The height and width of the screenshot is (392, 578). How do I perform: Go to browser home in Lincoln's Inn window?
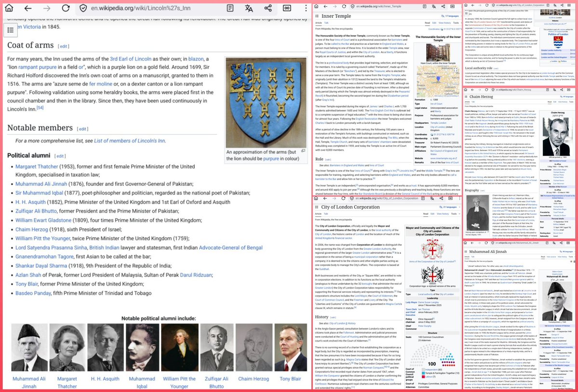[9, 8]
